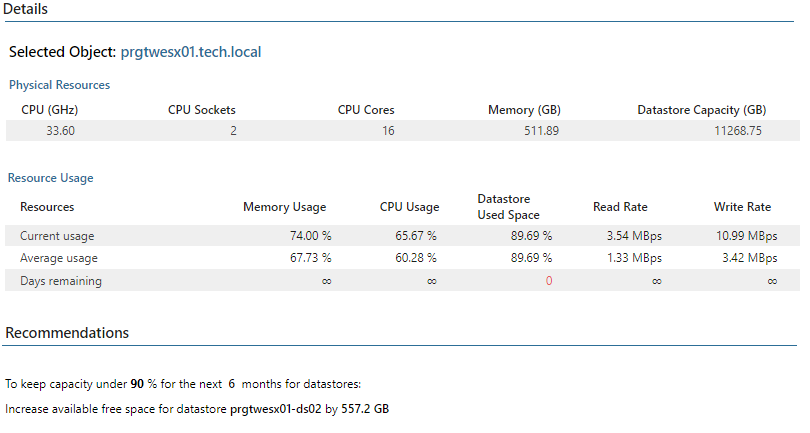Screen dimensions: 810x433
Task: Select the Current usage row label
Action: [x=57, y=236]
